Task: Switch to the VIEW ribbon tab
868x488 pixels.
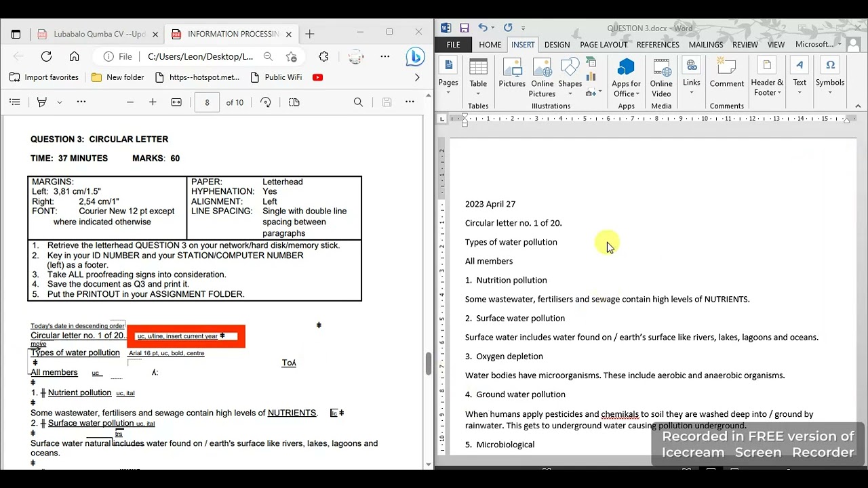Action: click(x=776, y=45)
